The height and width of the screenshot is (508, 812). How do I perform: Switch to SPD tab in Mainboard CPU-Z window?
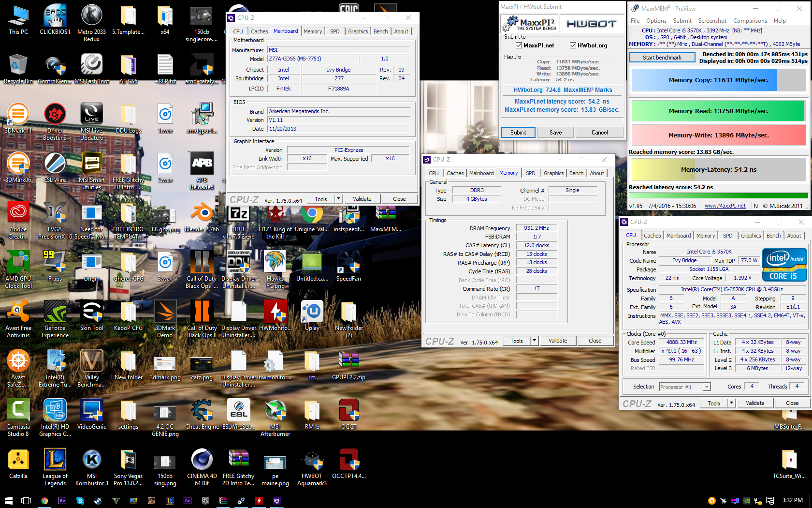pos(335,31)
